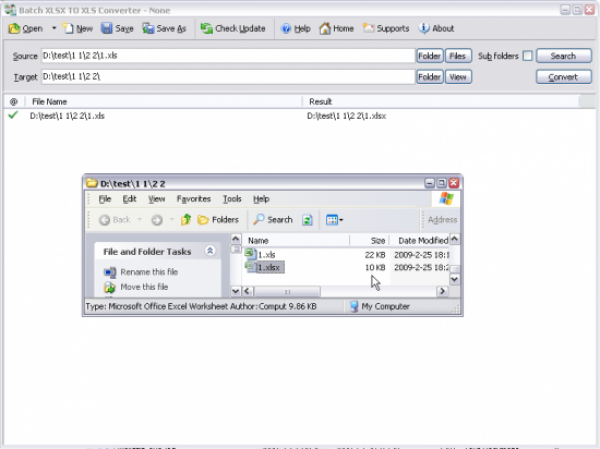Open the Views dropdown in Explorer toolbar
This screenshot has height=449, width=600.
pyautogui.click(x=334, y=220)
